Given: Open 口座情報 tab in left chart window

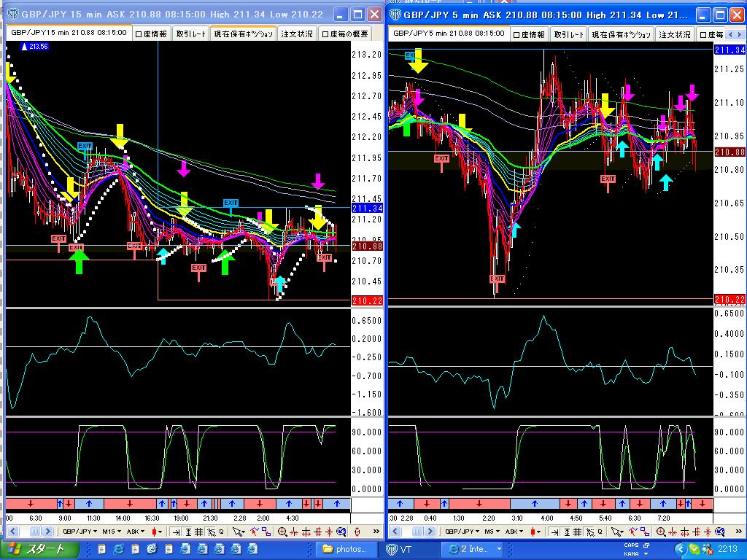Looking at the screenshot, I should pos(151,34).
